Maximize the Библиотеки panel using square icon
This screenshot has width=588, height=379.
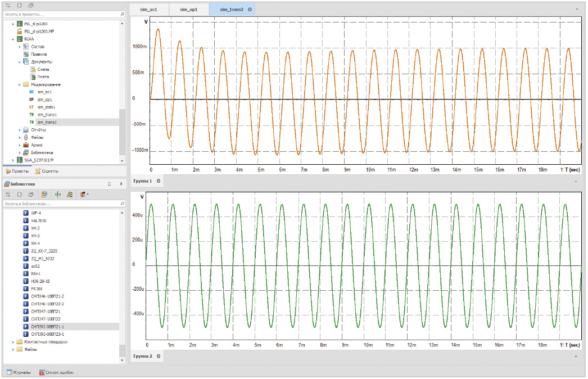point(109,184)
